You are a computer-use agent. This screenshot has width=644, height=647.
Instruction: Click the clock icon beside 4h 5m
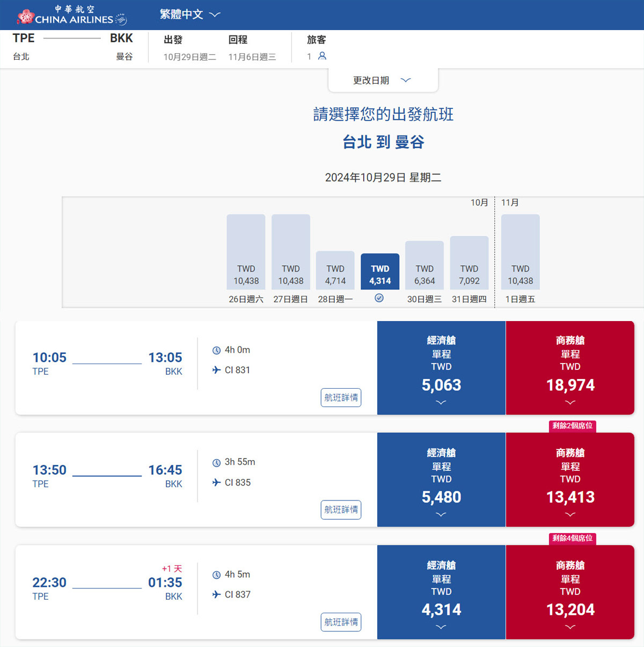216,575
